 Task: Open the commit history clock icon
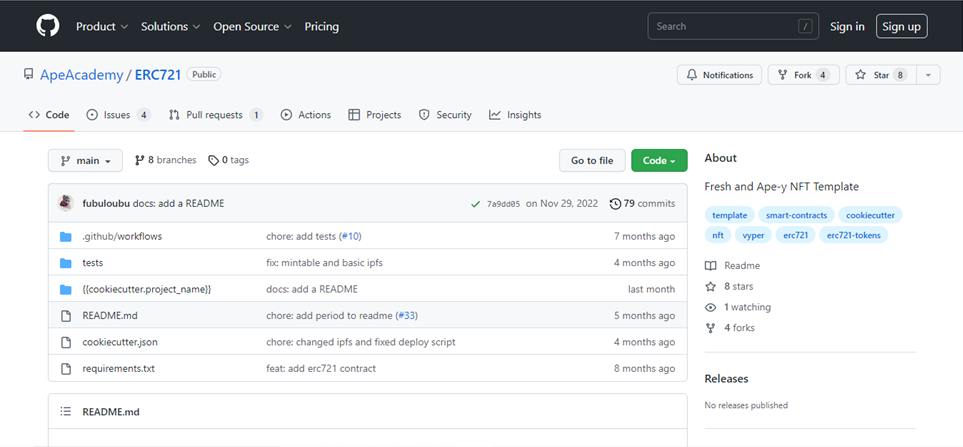tap(615, 203)
